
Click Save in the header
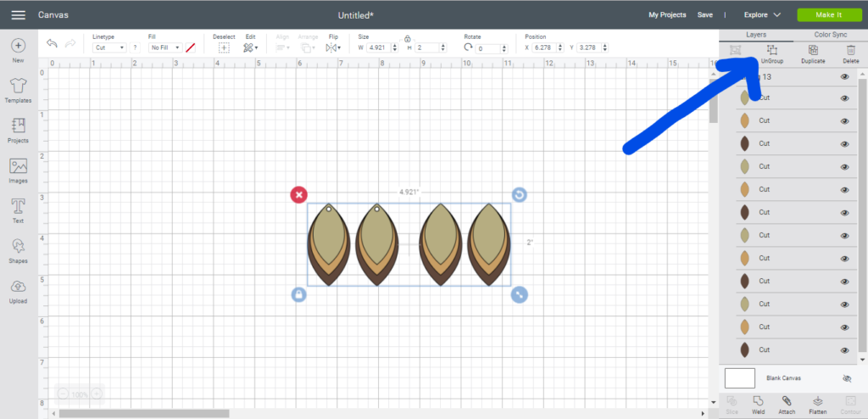tap(704, 15)
